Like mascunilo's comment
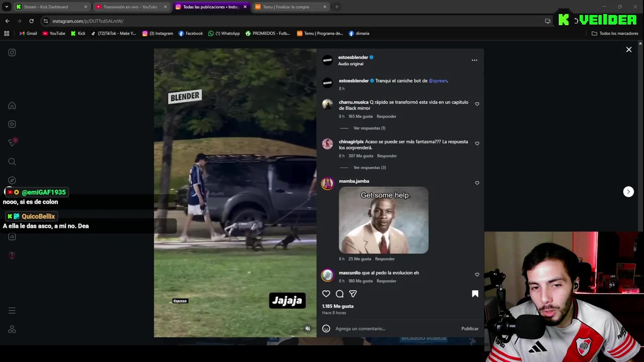The width and height of the screenshot is (644, 362). [477, 275]
